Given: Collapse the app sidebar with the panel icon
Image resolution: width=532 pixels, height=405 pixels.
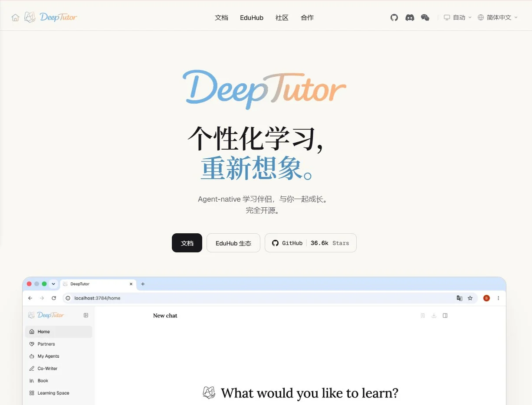Looking at the screenshot, I should click(x=86, y=315).
